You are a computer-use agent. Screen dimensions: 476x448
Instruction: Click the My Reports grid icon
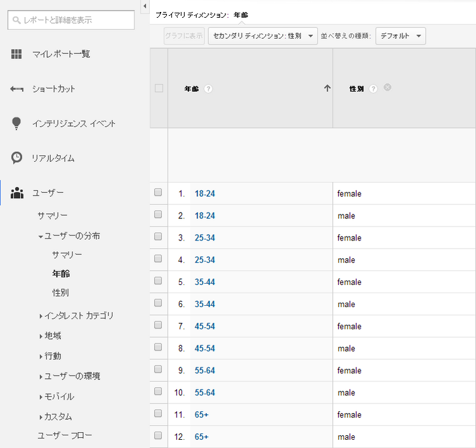(x=17, y=54)
